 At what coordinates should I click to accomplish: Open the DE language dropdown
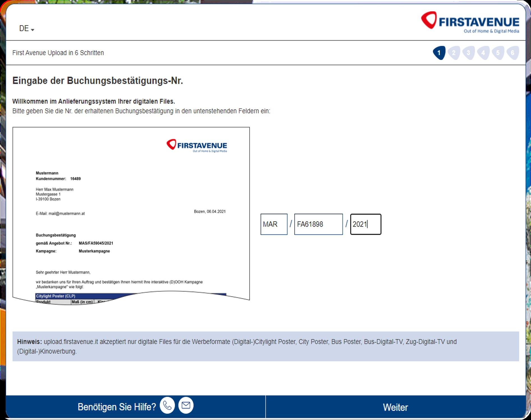(27, 29)
